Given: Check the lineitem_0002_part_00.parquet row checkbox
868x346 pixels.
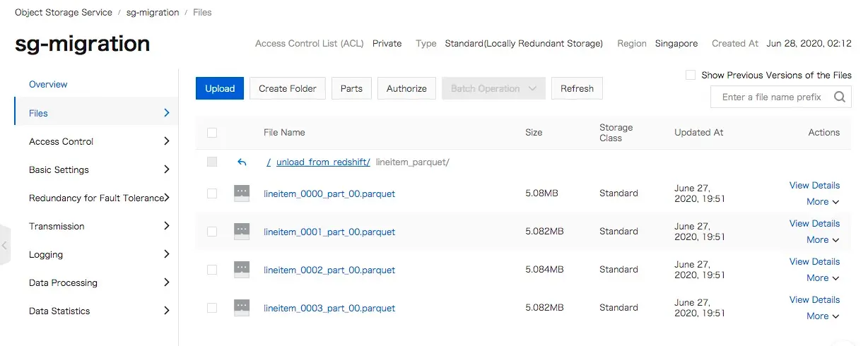Looking at the screenshot, I should point(212,270).
